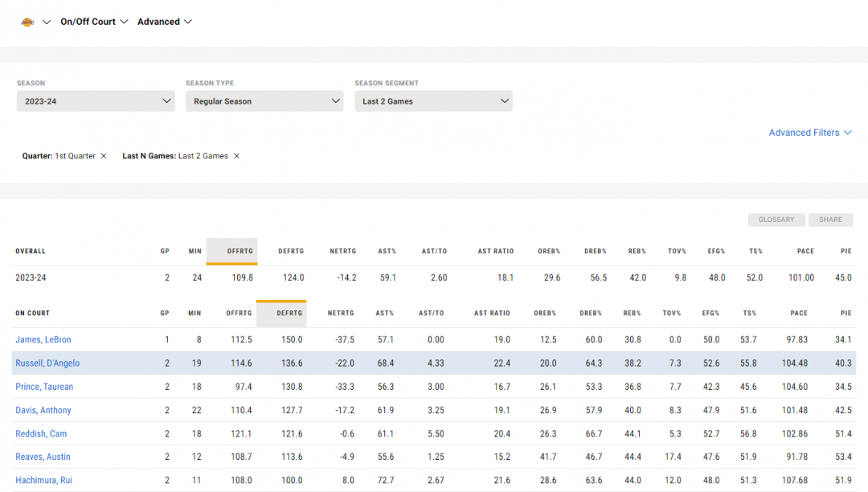The width and height of the screenshot is (868, 492).
Task: Click Cam Reddish AST/TO value 5.50
Action: (x=436, y=434)
